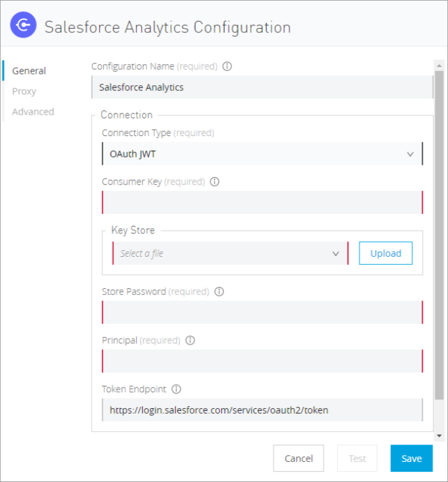
Task: Click info icon beside Principal label
Action: tap(190, 340)
